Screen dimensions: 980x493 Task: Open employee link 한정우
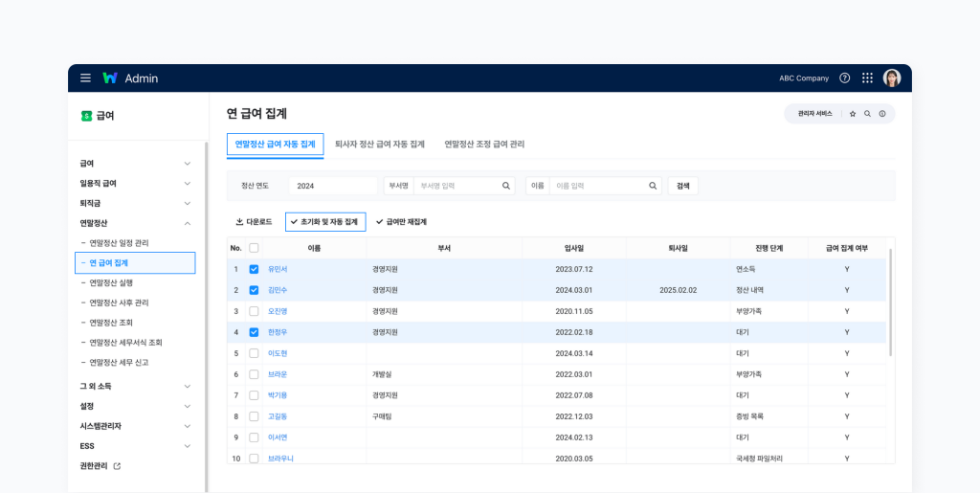pyautogui.click(x=278, y=332)
